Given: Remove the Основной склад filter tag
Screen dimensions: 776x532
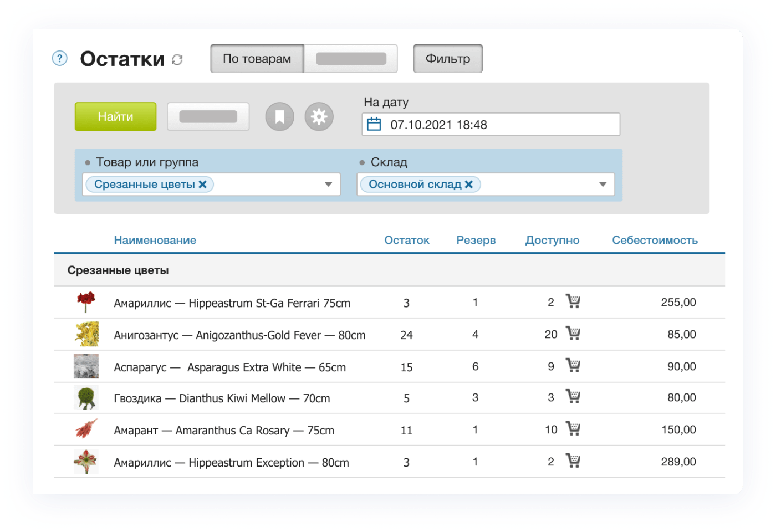Looking at the screenshot, I should [469, 185].
